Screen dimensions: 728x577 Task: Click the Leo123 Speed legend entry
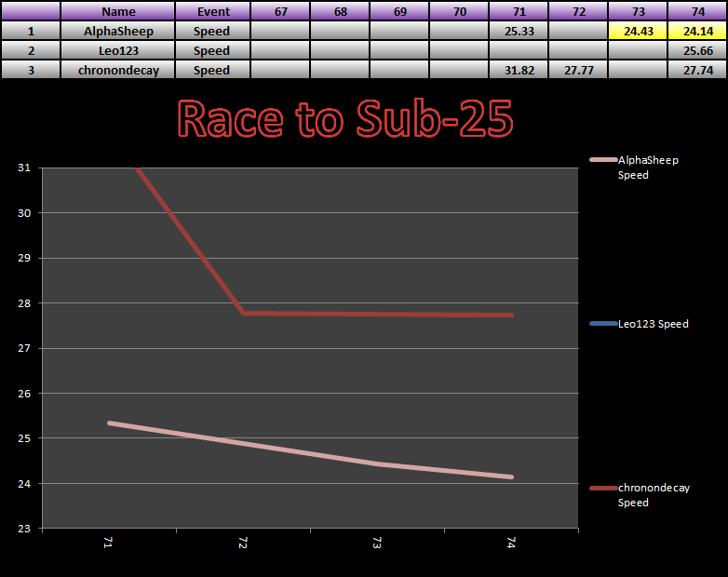tap(639, 324)
